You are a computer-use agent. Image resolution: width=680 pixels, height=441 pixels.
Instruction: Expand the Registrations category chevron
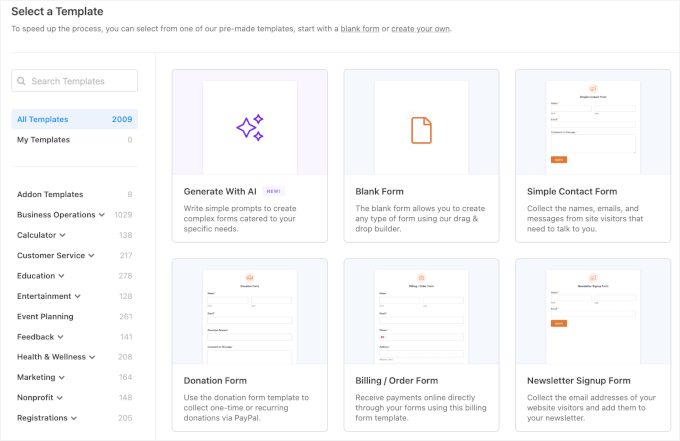pos(74,418)
